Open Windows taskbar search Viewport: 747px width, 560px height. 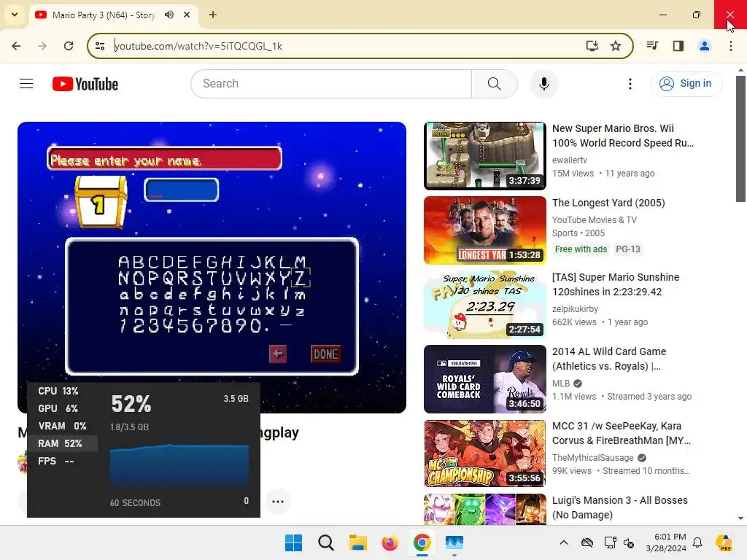326,542
